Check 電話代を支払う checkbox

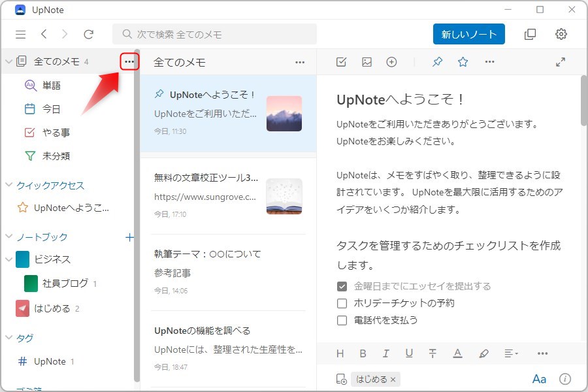pos(342,320)
